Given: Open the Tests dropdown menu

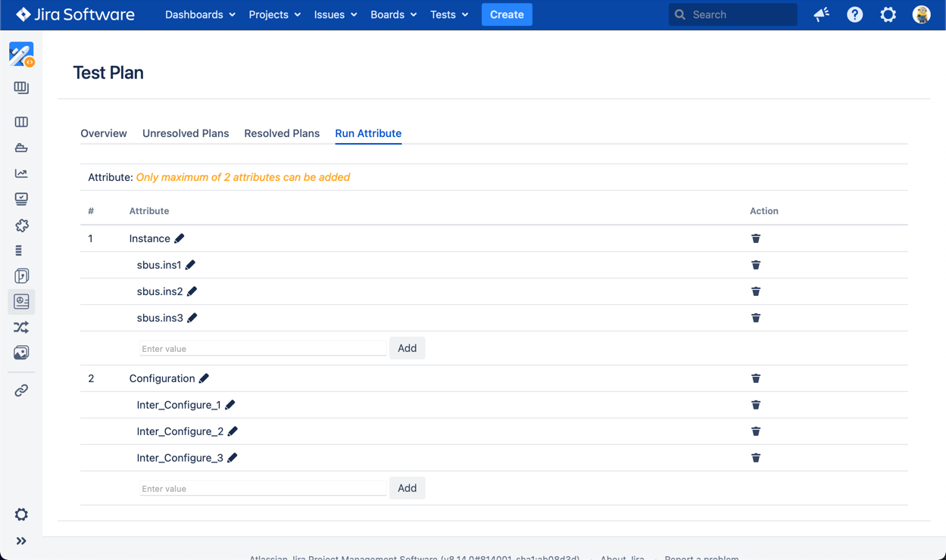Looking at the screenshot, I should click(x=448, y=14).
